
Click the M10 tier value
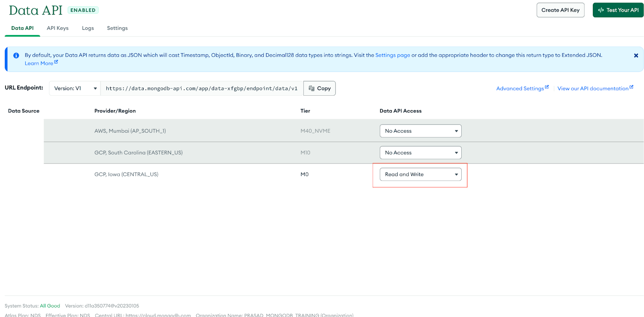pos(305,152)
